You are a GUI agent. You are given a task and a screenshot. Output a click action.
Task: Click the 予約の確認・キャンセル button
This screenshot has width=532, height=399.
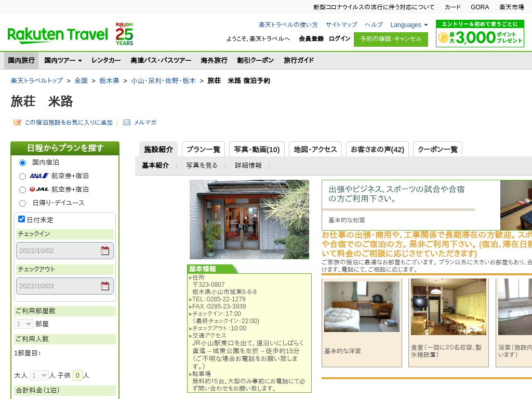click(391, 39)
